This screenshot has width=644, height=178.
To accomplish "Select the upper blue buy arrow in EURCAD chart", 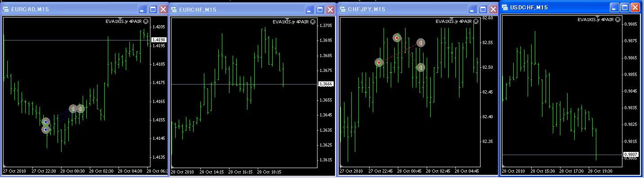I will (x=46, y=122).
